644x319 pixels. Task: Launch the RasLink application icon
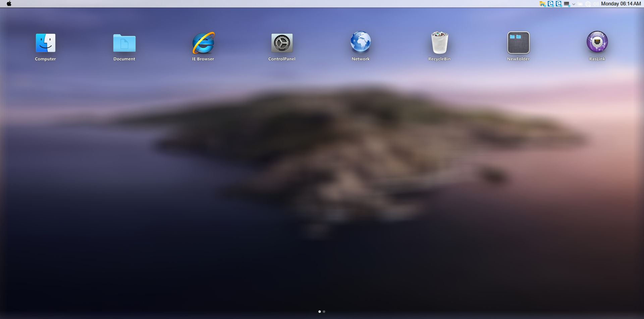[597, 42]
